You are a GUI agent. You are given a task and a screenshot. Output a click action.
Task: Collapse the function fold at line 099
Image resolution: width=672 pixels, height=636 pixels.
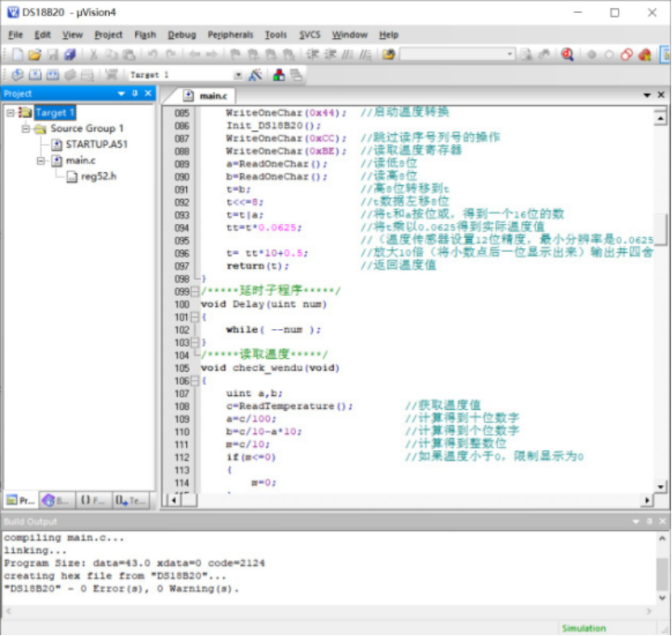pyautogui.click(x=195, y=291)
